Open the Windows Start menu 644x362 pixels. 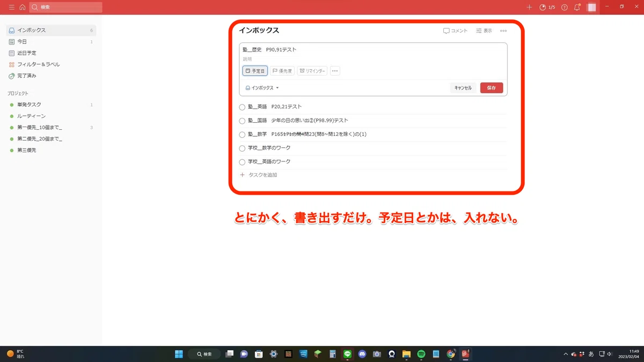pos(179,354)
